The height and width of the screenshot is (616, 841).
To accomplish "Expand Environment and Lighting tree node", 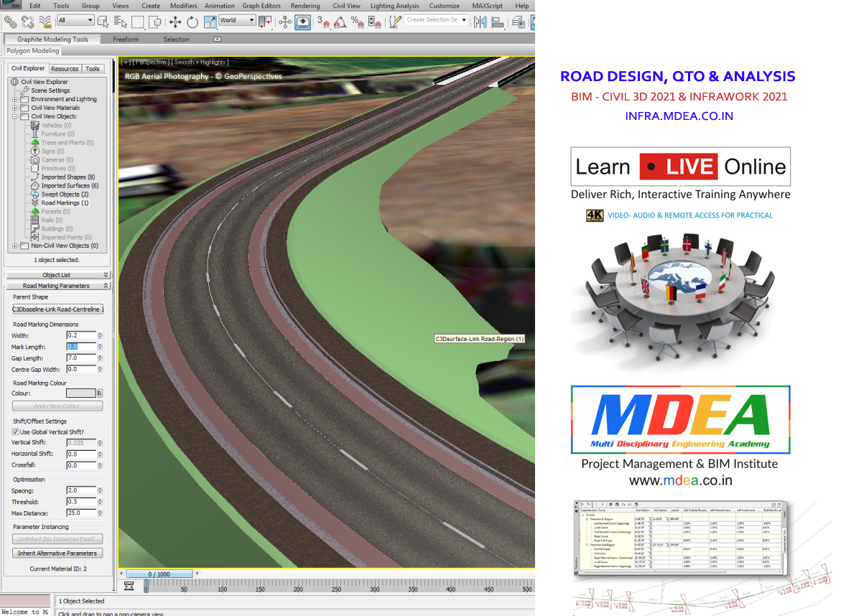I will (x=15, y=99).
